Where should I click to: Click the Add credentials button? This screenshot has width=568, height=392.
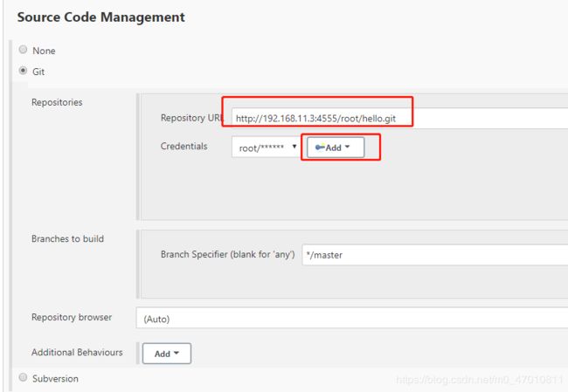coord(336,148)
